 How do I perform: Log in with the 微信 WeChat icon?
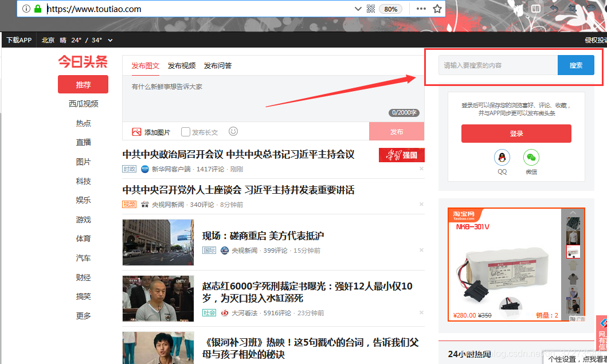tap(531, 158)
